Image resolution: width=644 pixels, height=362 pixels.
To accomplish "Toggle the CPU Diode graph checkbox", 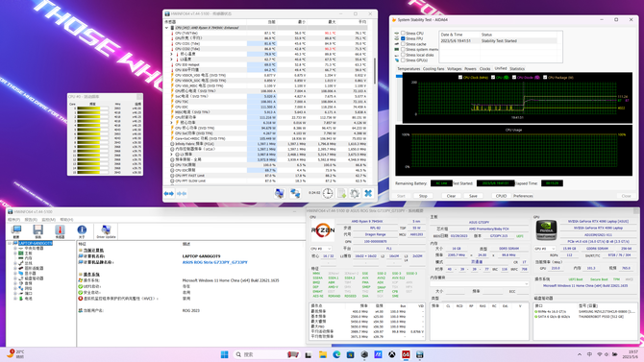I will (514, 77).
